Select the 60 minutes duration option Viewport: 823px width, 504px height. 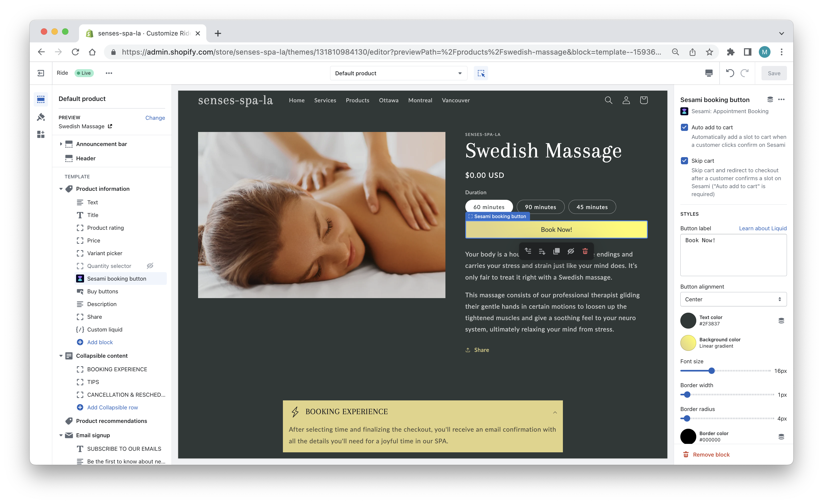[489, 207]
